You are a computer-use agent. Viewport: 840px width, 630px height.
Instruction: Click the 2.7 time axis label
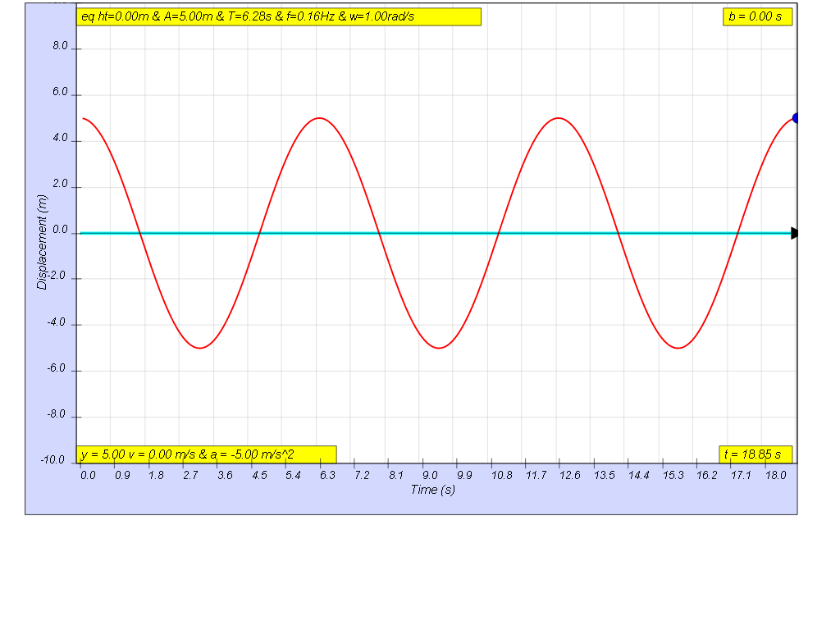pyautogui.click(x=190, y=475)
